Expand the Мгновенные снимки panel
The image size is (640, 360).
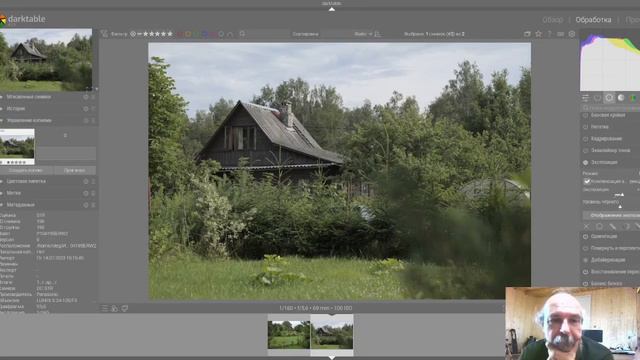coord(29,97)
